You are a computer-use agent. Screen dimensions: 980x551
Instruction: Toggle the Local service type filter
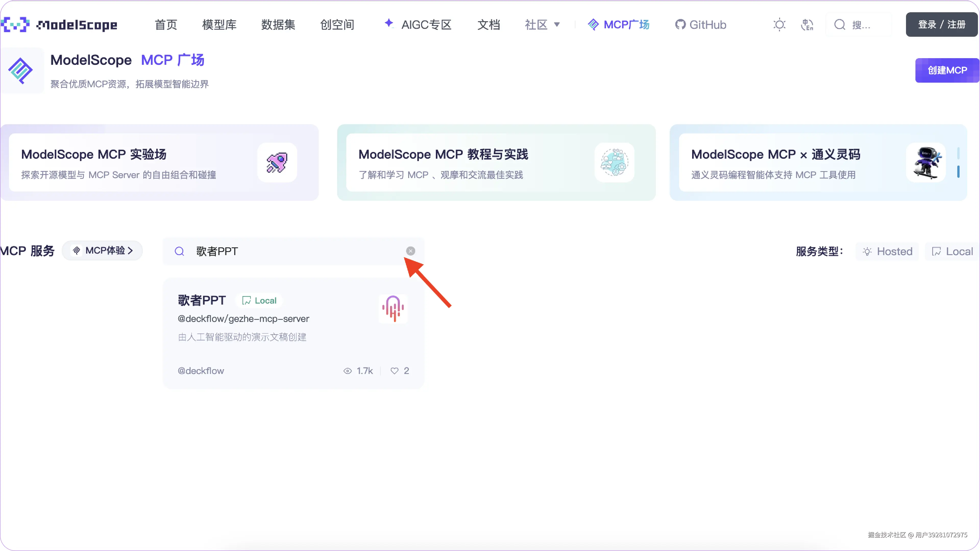pyautogui.click(x=952, y=251)
